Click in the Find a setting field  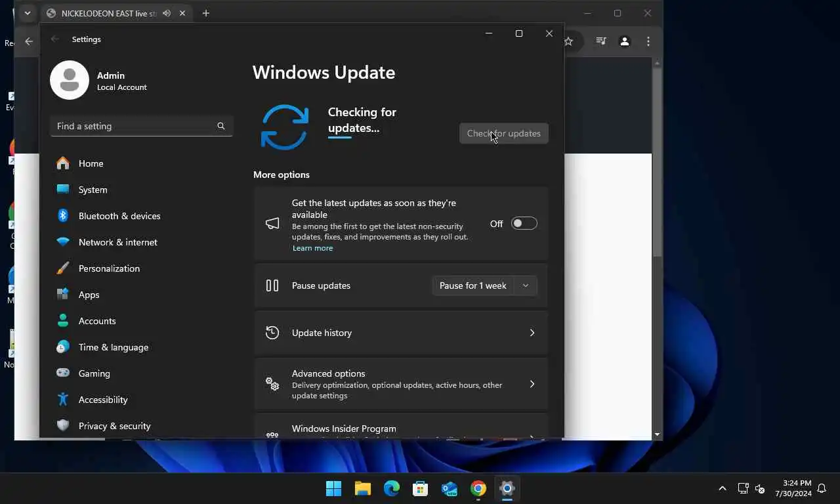coord(141,126)
